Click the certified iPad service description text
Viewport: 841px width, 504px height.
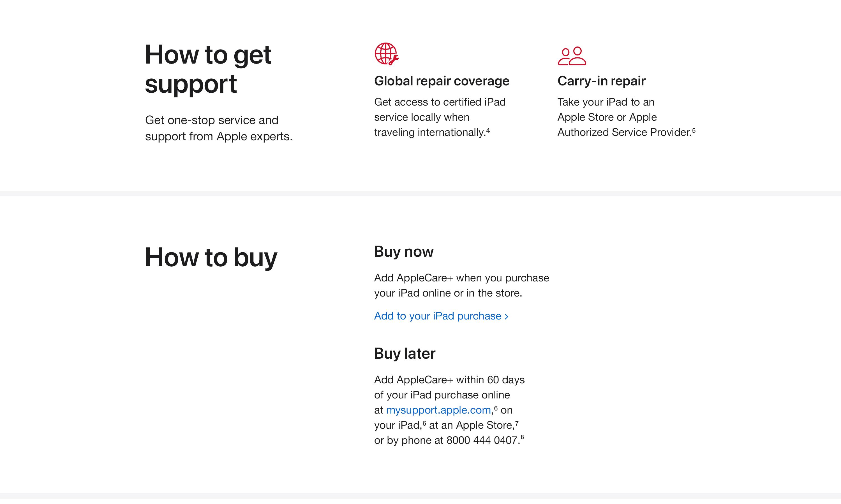(440, 117)
